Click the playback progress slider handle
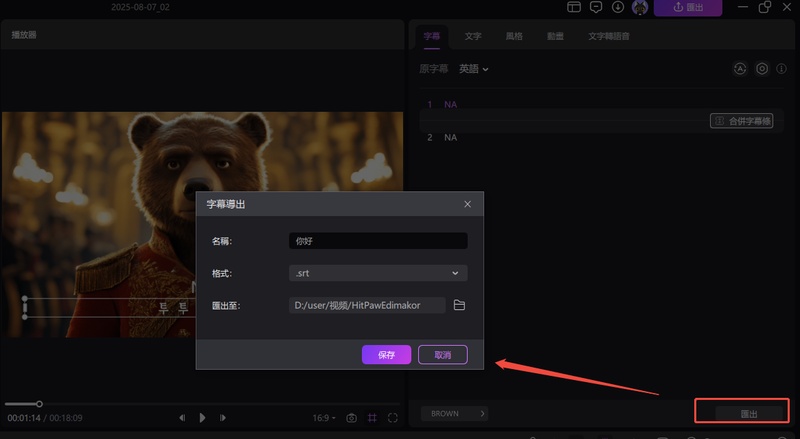The height and width of the screenshot is (439, 800). point(39,404)
